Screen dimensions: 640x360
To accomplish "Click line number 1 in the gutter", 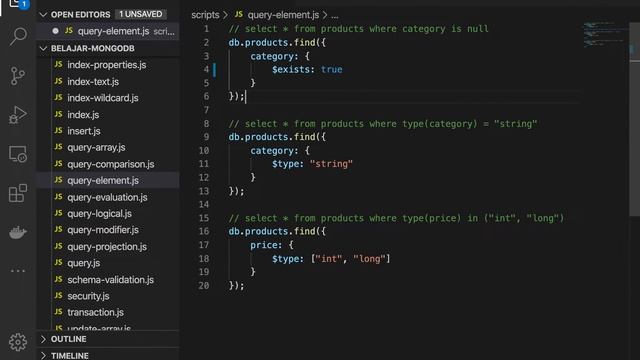I will coord(206,29).
